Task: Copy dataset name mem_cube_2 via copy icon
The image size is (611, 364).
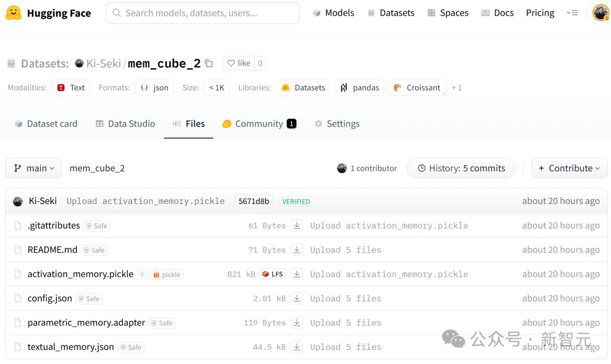Action: [x=209, y=63]
